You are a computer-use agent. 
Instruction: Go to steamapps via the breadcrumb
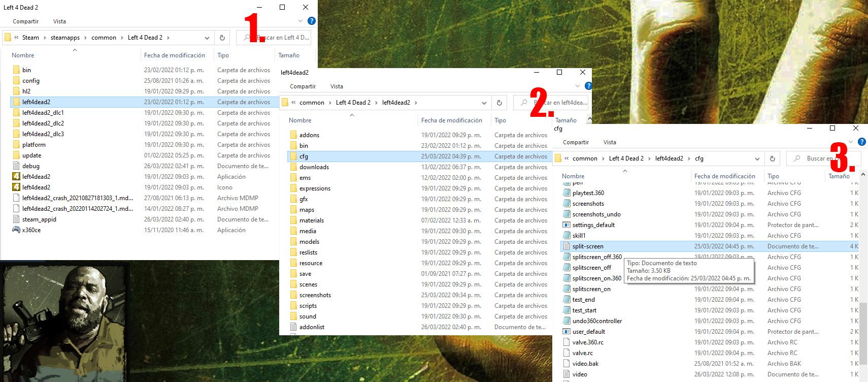tap(65, 38)
